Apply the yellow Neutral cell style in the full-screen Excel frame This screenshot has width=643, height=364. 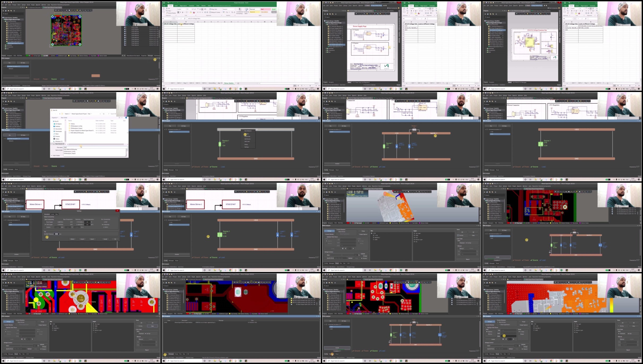pyautogui.click(x=255, y=12)
